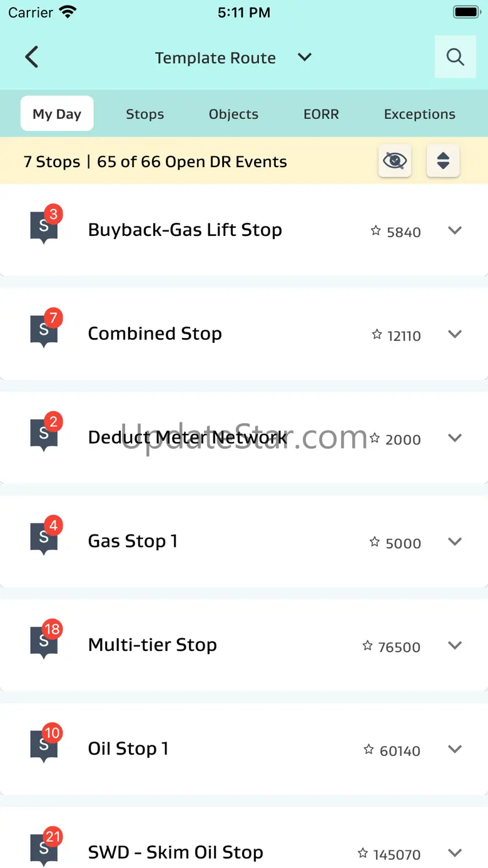Tap the Buyback-Gas Lift Stop marker icon
This screenshot has width=488, height=868.
click(45, 226)
